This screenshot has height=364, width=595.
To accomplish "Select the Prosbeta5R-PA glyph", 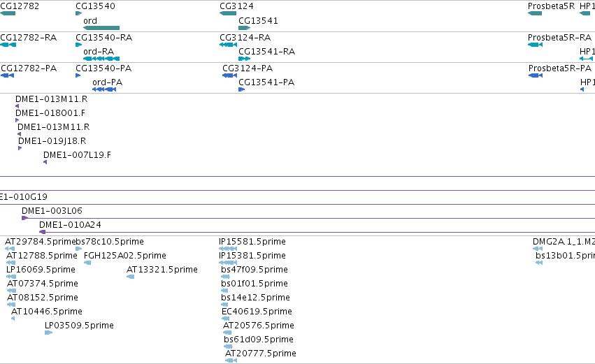I will (x=536, y=75).
